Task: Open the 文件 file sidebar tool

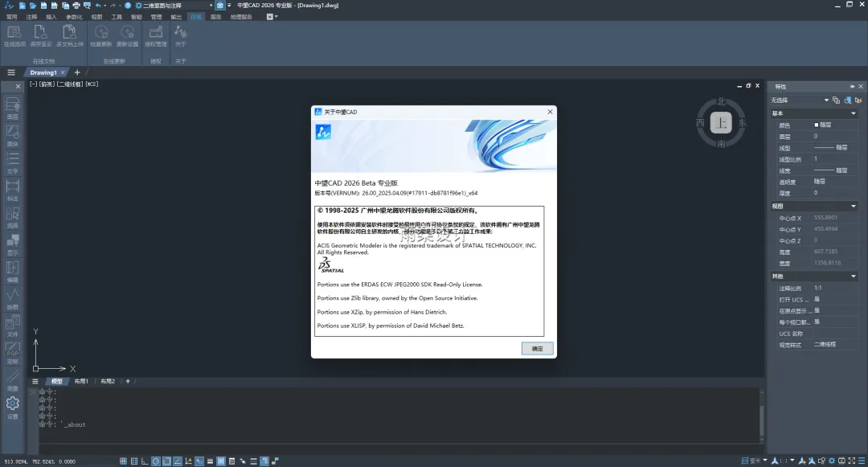Action: click(12, 326)
